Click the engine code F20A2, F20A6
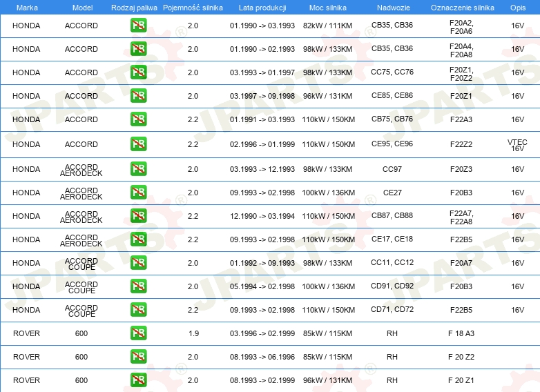The height and width of the screenshot is (392, 540). pyautogui.click(x=461, y=27)
